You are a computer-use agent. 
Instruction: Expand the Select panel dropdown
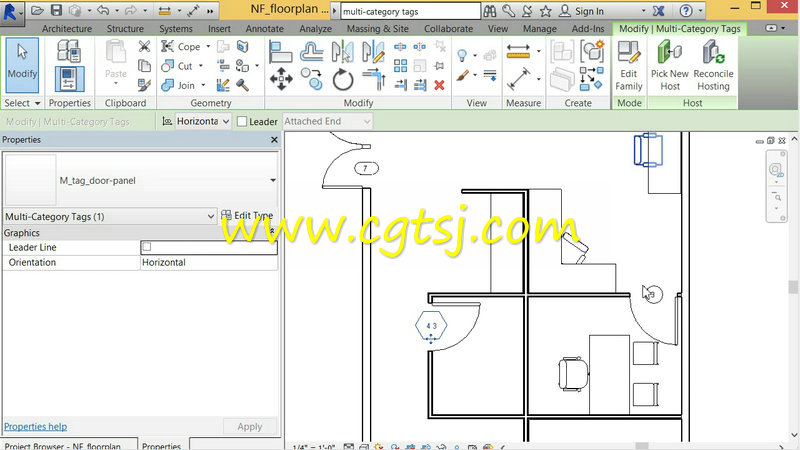pyautogui.click(x=22, y=103)
